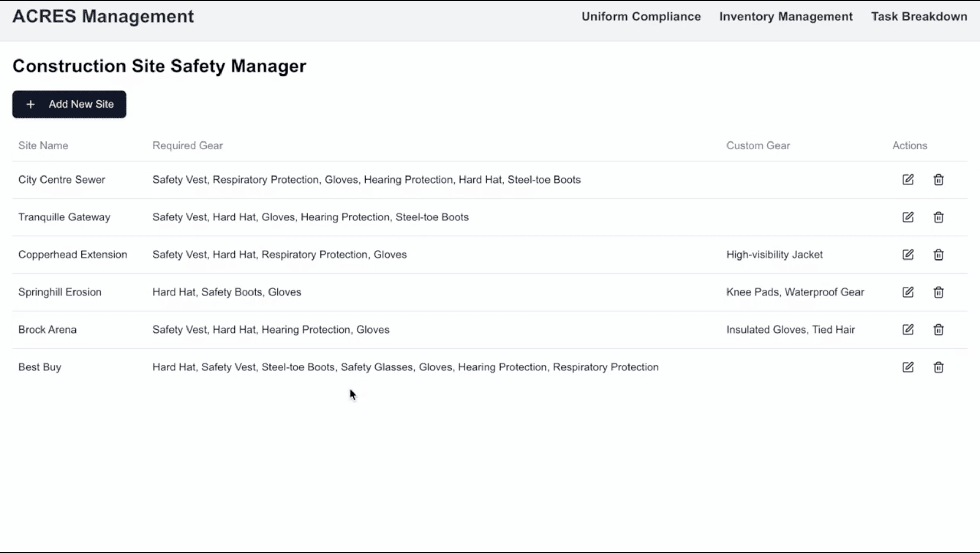The image size is (980, 553).
Task: Delete the Best Buy site
Action: tap(938, 367)
